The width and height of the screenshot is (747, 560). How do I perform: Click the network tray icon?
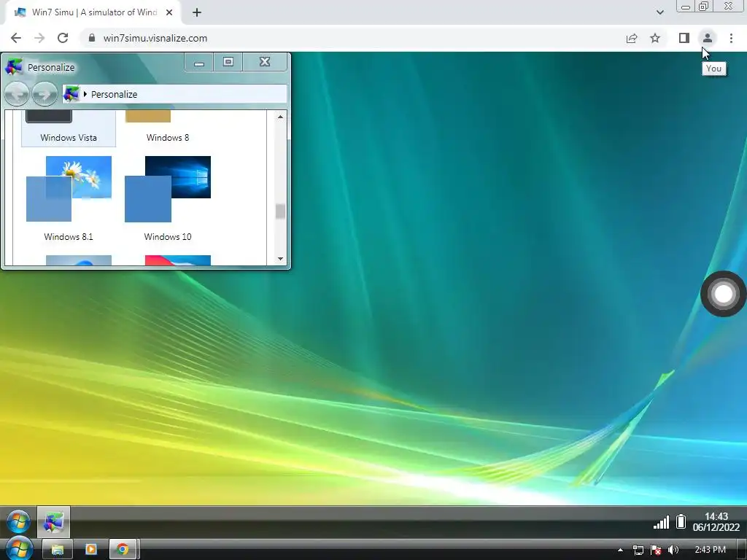click(638, 550)
